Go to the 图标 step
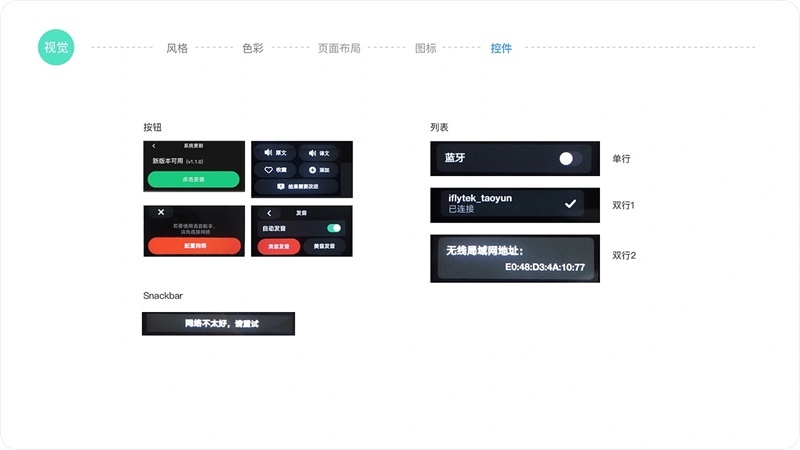 (x=426, y=48)
